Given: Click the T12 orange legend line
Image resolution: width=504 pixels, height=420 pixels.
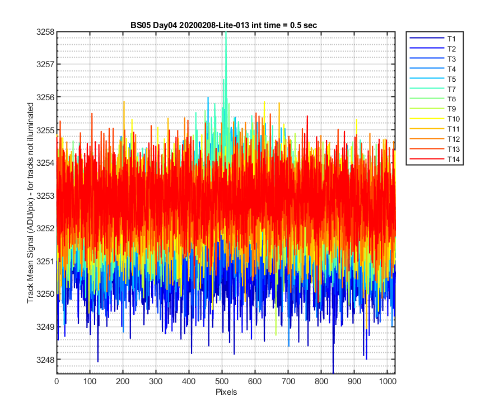Looking at the screenshot, I should pos(427,138).
